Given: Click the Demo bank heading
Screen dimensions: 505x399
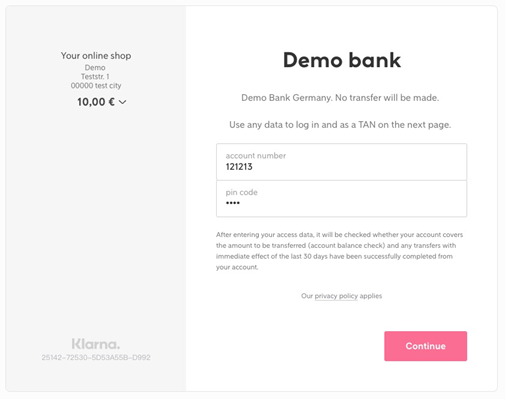Looking at the screenshot, I should click(342, 60).
